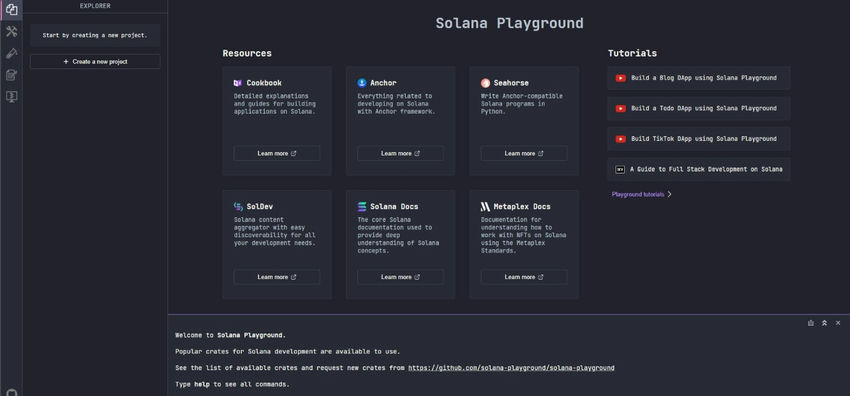Maximize terminal with double chevron icon
This screenshot has width=850, height=396.
[824, 323]
